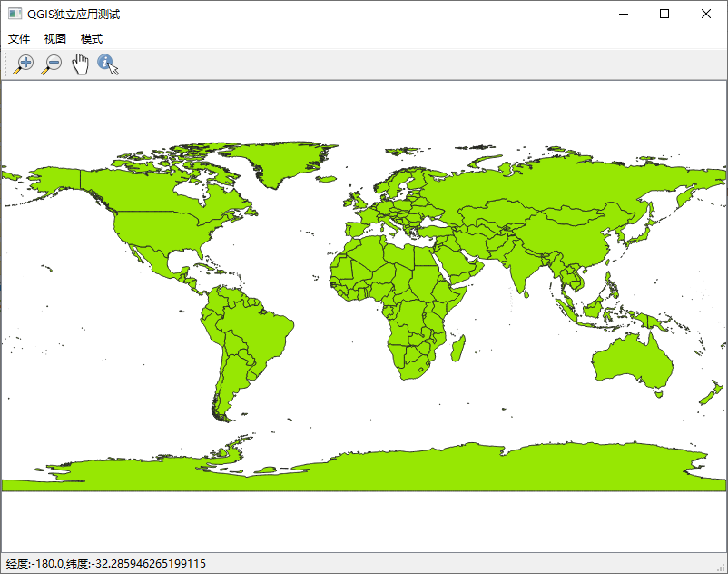
Task: Open the 文件 menu
Action: (x=19, y=38)
